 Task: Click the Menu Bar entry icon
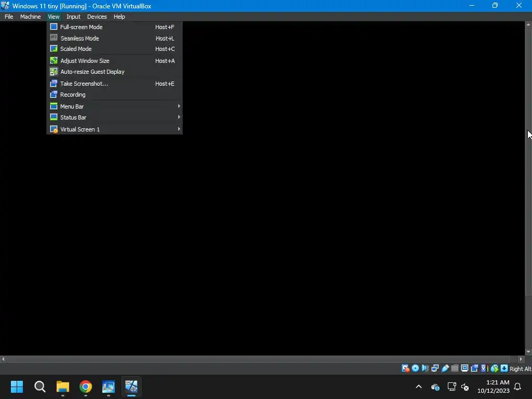[x=54, y=106]
